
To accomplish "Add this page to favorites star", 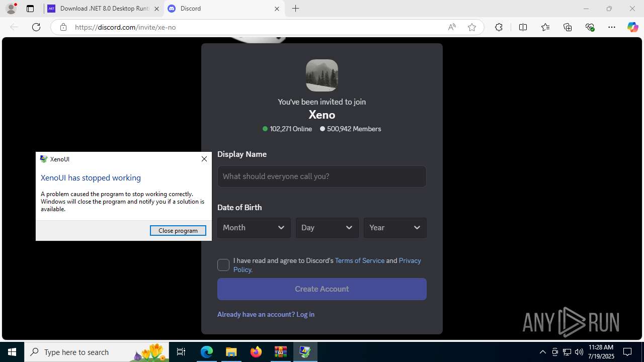I will (472, 27).
